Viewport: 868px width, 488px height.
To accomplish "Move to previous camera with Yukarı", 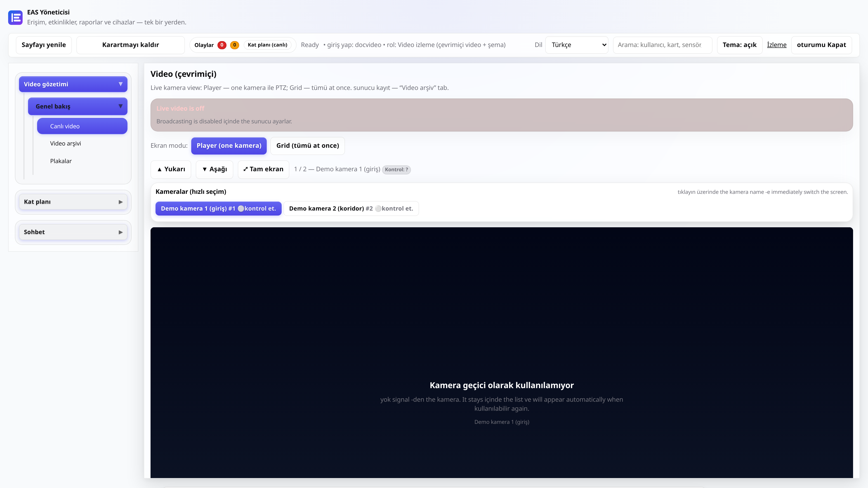I will tap(171, 169).
